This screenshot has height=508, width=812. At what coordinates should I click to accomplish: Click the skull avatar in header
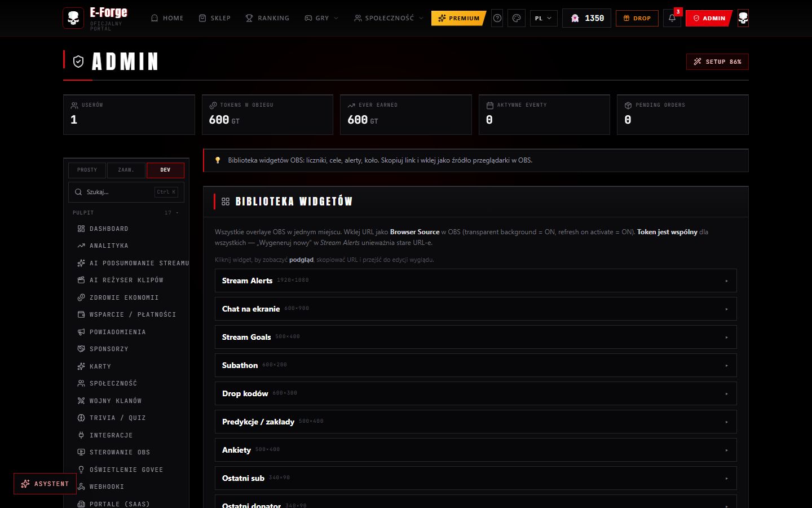[x=743, y=18]
